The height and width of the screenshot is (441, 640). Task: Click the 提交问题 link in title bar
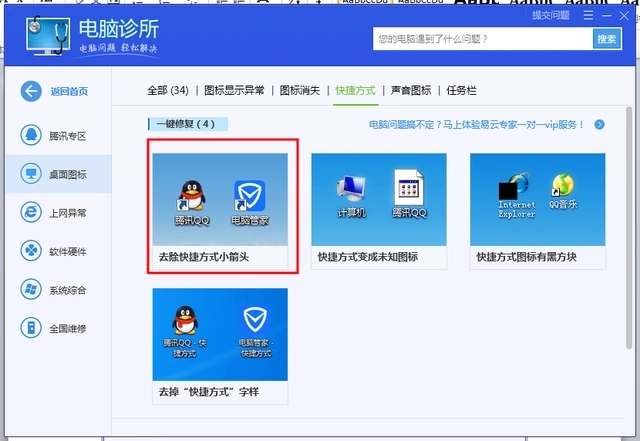pyautogui.click(x=551, y=15)
